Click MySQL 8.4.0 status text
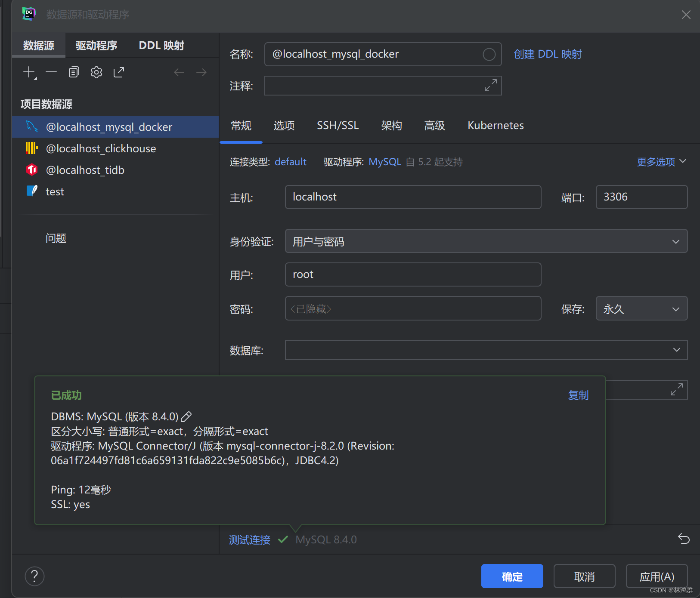This screenshot has height=598, width=700. click(326, 539)
